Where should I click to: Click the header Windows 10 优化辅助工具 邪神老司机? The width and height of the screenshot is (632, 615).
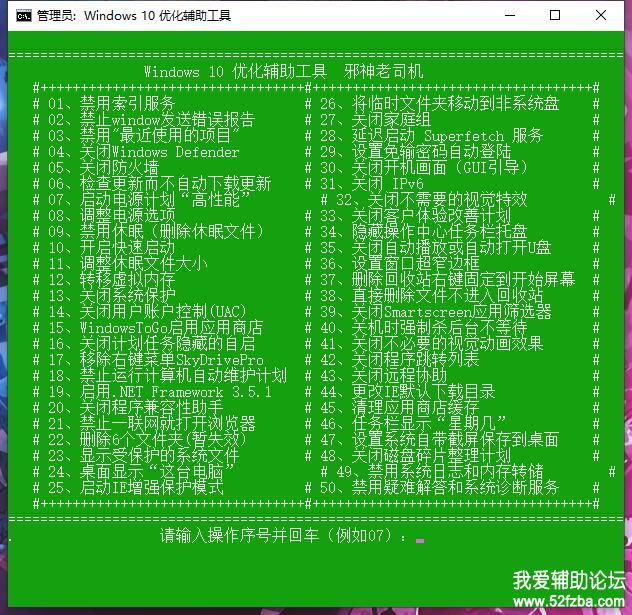284,72
